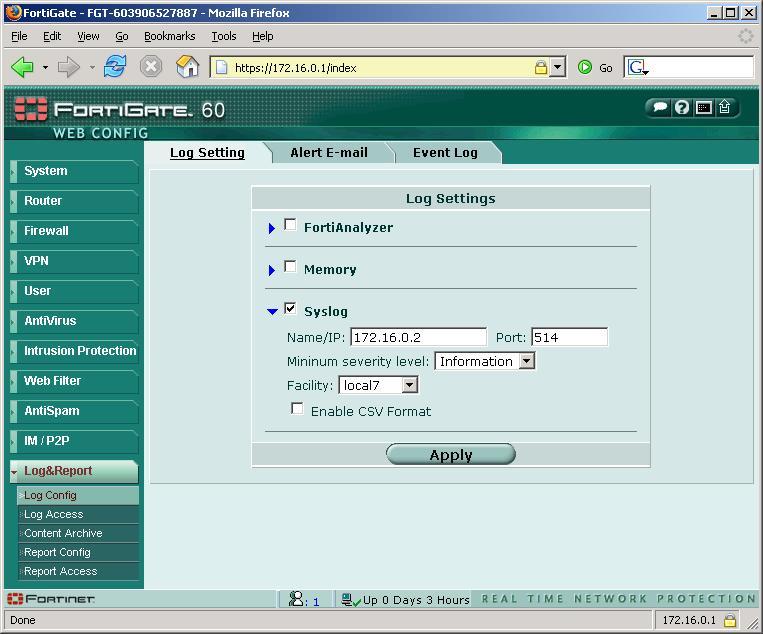This screenshot has width=763, height=634.
Task: Open the View menu
Action: pos(88,36)
